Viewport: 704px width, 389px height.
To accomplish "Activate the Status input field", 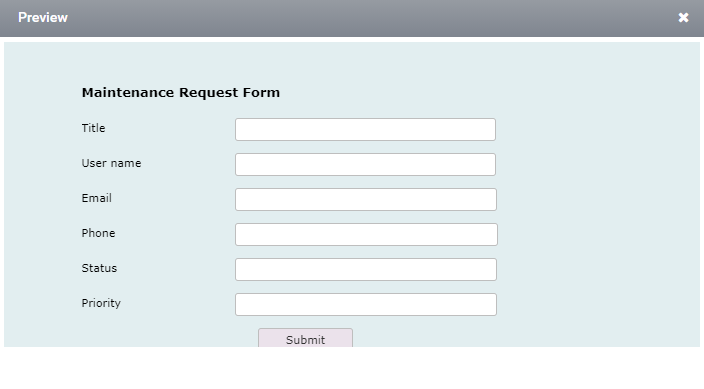I will (x=366, y=270).
